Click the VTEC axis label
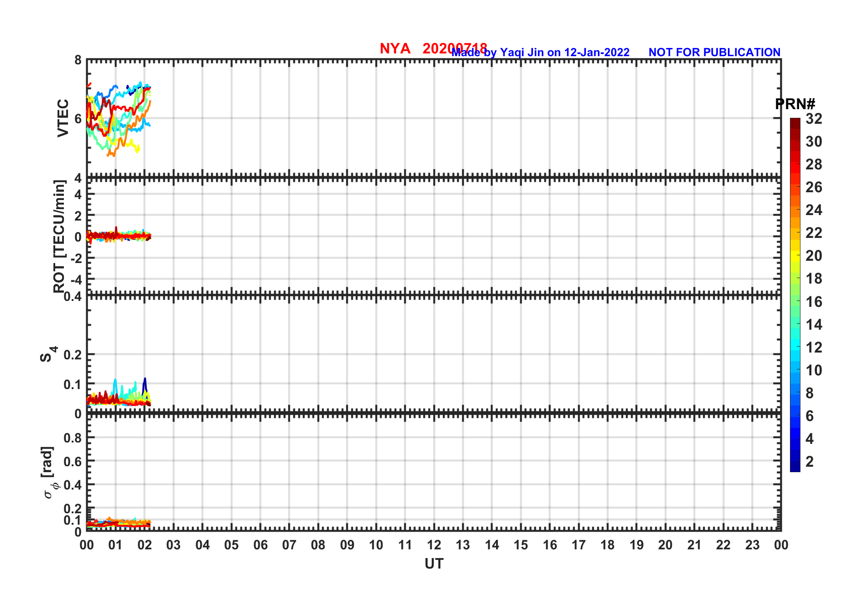Image resolution: width=868 pixels, height=590 pixels. click(x=63, y=118)
